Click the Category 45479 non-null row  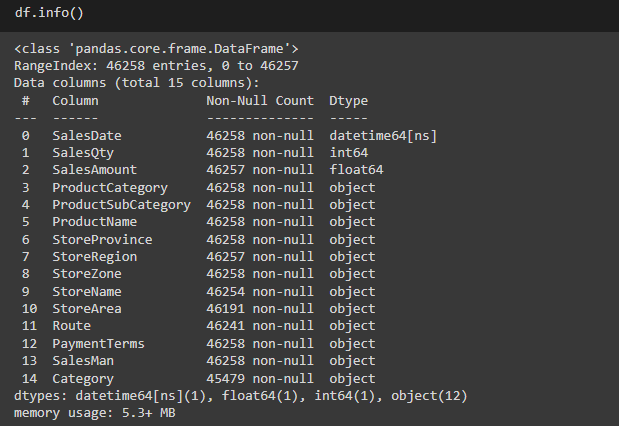click(199, 379)
